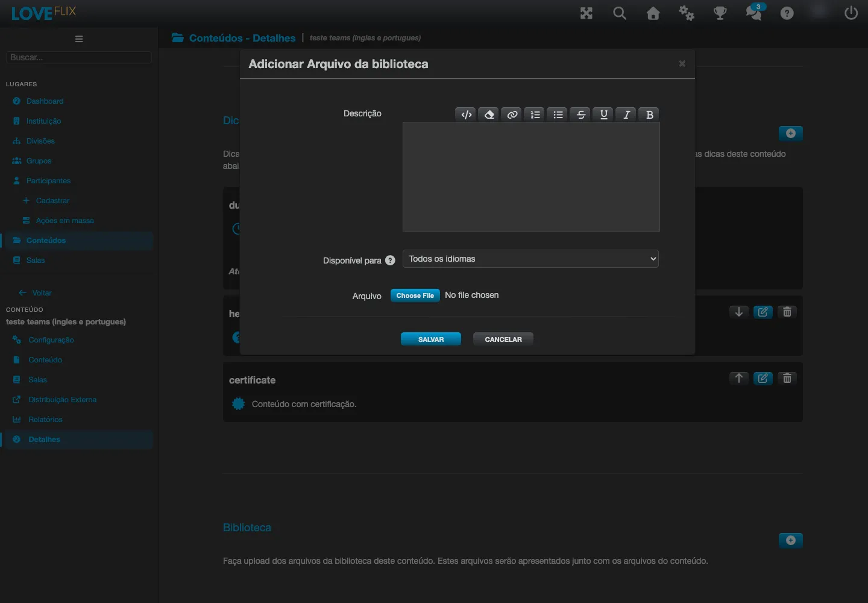Close the Adicionar Arquivo dialog with X
This screenshot has height=603, width=868.
tap(682, 63)
